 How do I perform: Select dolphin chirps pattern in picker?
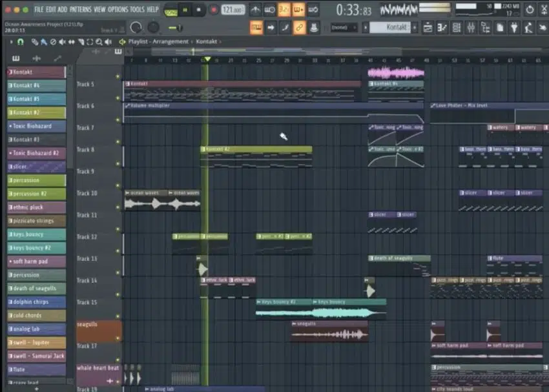coord(36,302)
